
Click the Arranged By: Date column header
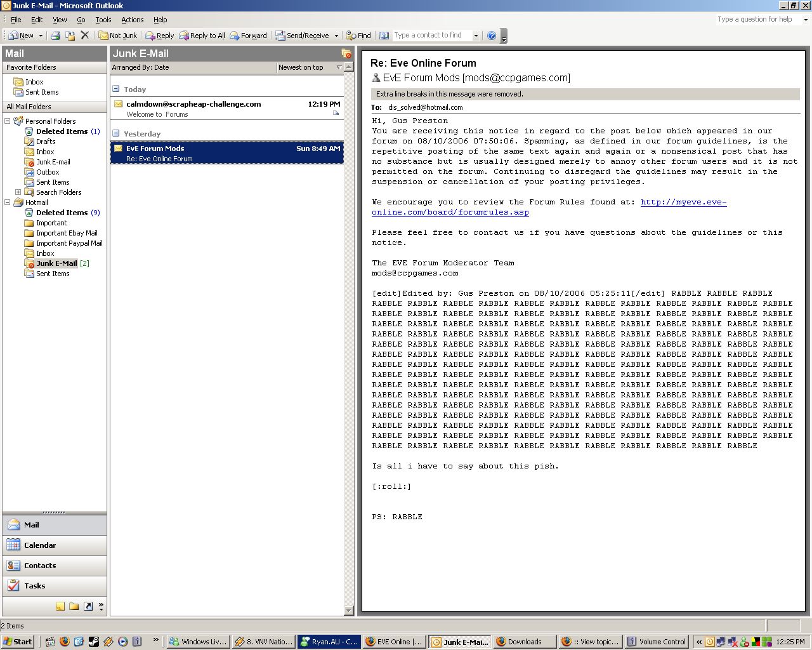193,67
